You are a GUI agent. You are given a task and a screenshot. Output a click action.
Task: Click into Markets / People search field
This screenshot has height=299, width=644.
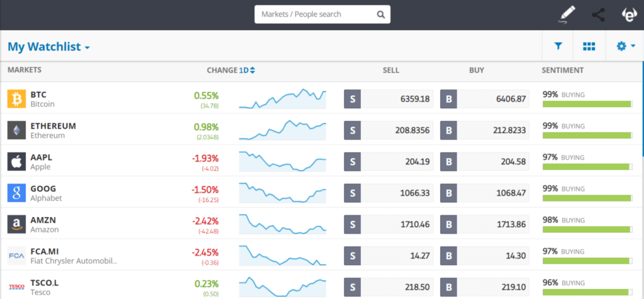point(323,14)
